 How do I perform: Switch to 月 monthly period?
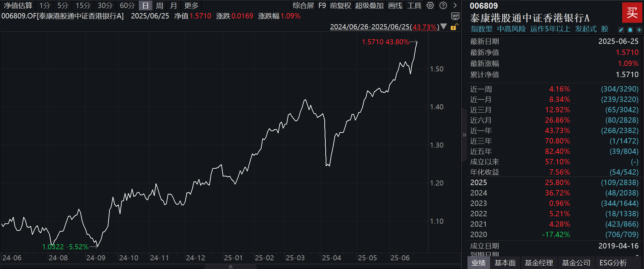(x=173, y=6)
